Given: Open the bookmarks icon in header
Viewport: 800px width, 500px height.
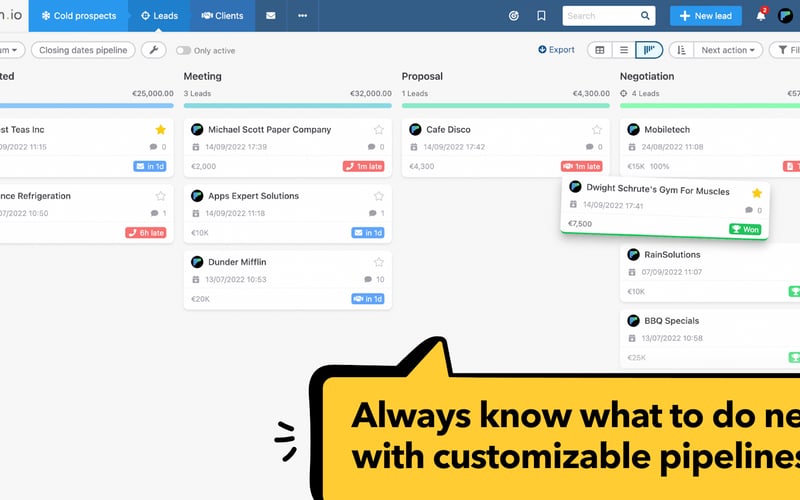Looking at the screenshot, I should pyautogui.click(x=541, y=16).
